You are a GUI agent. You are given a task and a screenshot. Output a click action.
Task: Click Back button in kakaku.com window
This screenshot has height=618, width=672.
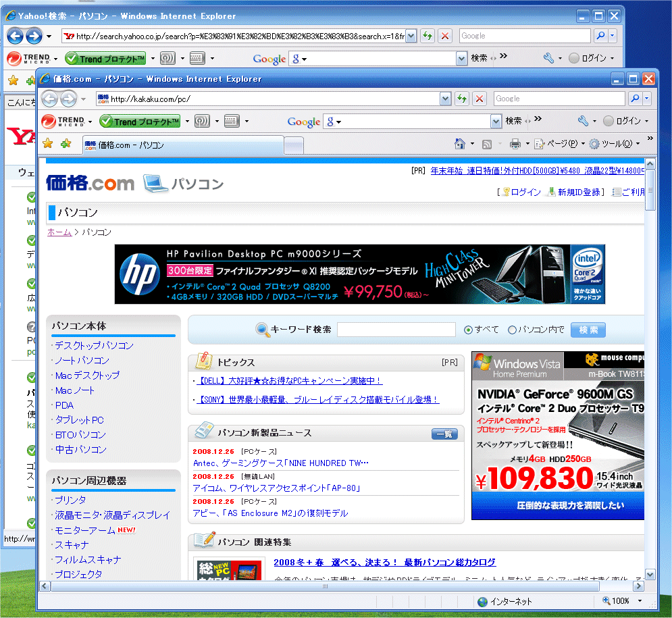50,99
